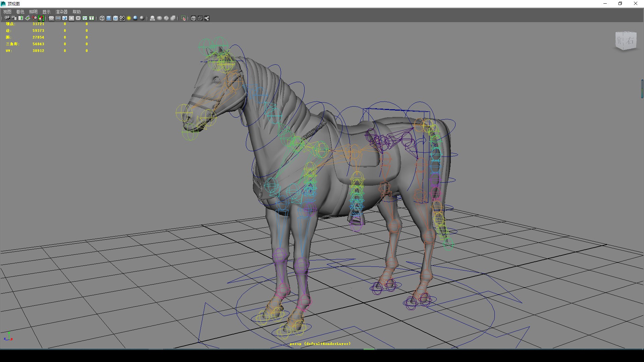644x362 pixels.
Task: Toggle the isolate select icon
Action: [x=183, y=18]
